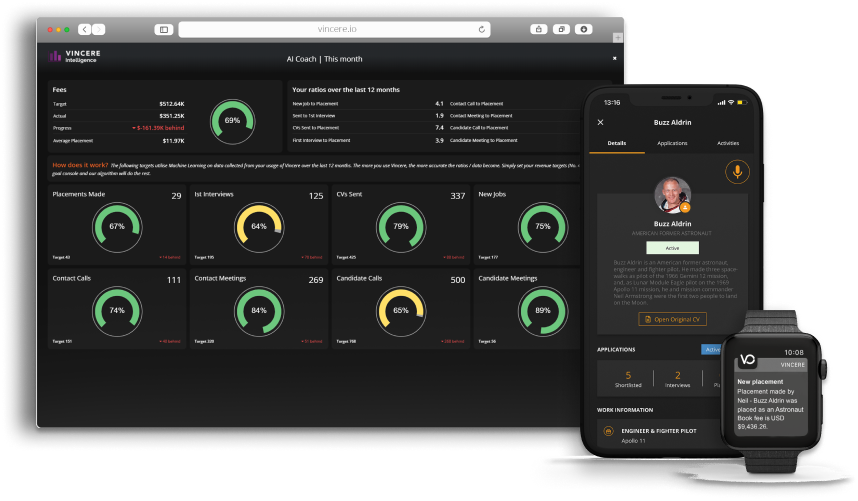The image size is (858, 501).
Task: Click the green Active status badge
Action: pos(671,246)
